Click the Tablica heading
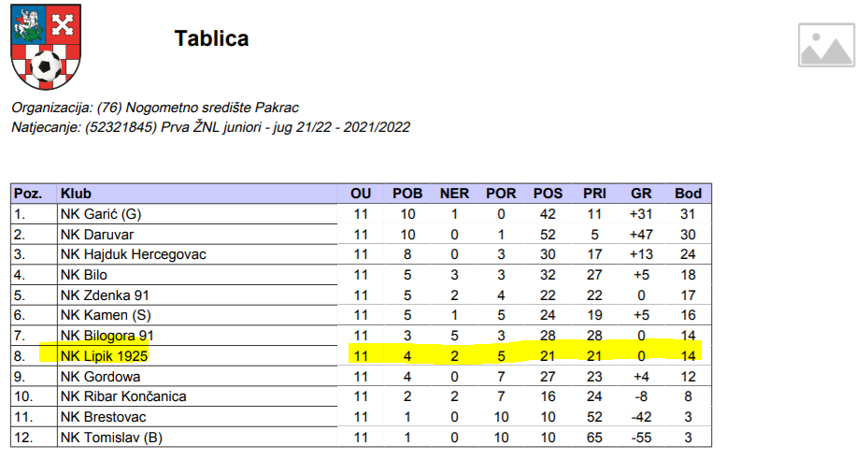Viewport: 868px width, 460px height. point(211,38)
